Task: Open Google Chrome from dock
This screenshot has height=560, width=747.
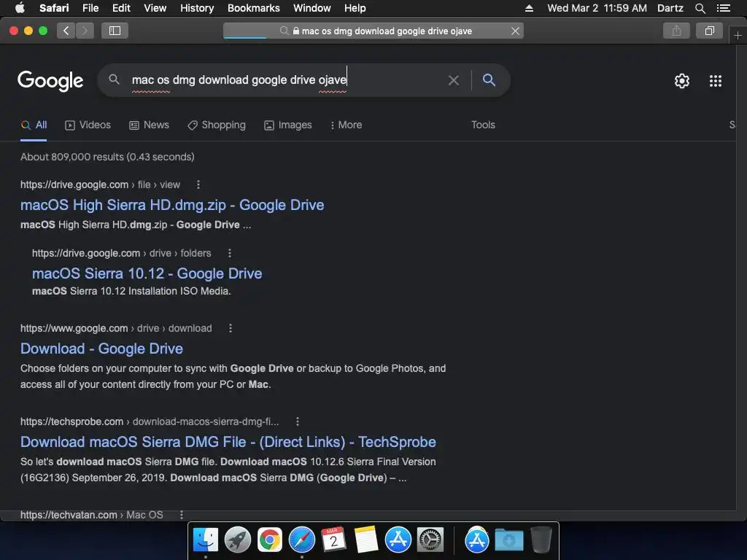Action: [x=270, y=540]
